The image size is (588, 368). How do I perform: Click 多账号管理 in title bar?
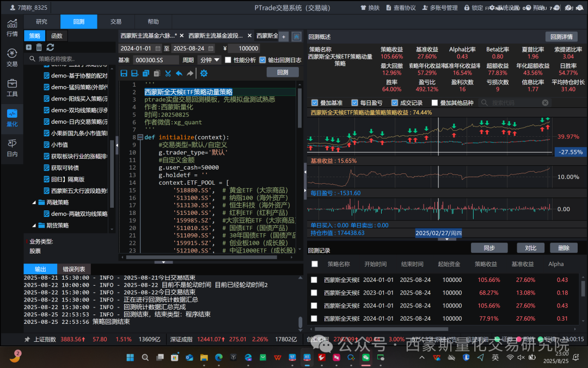click(440, 8)
